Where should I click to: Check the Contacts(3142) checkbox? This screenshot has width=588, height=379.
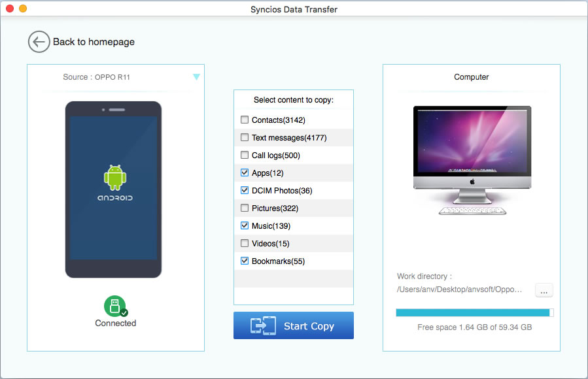(x=245, y=120)
